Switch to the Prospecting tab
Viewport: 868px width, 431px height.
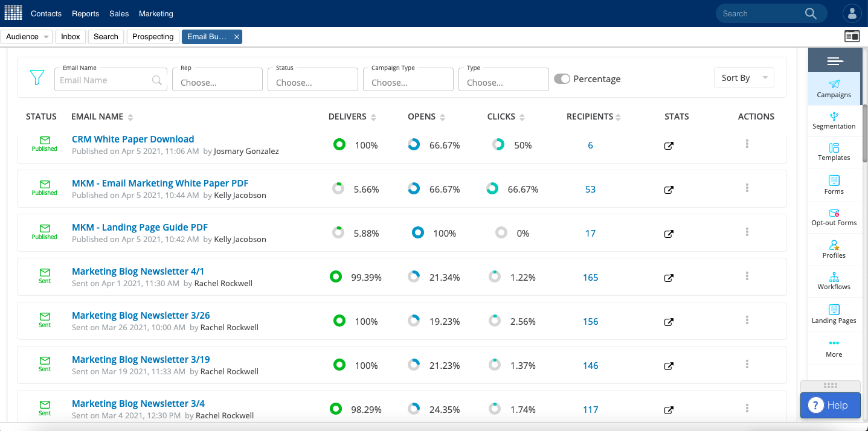tap(153, 36)
